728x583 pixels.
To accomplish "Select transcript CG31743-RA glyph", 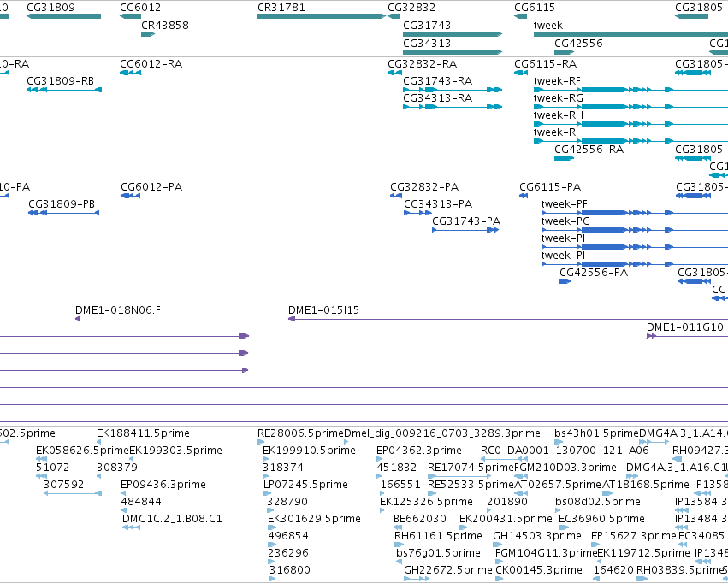I will pyautogui.click(x=453, y=90).
